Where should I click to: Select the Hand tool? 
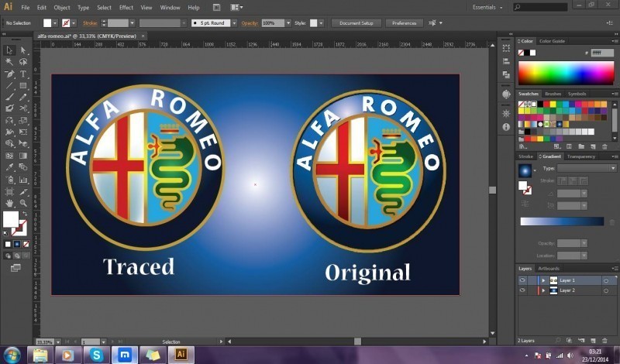(9, 204)
